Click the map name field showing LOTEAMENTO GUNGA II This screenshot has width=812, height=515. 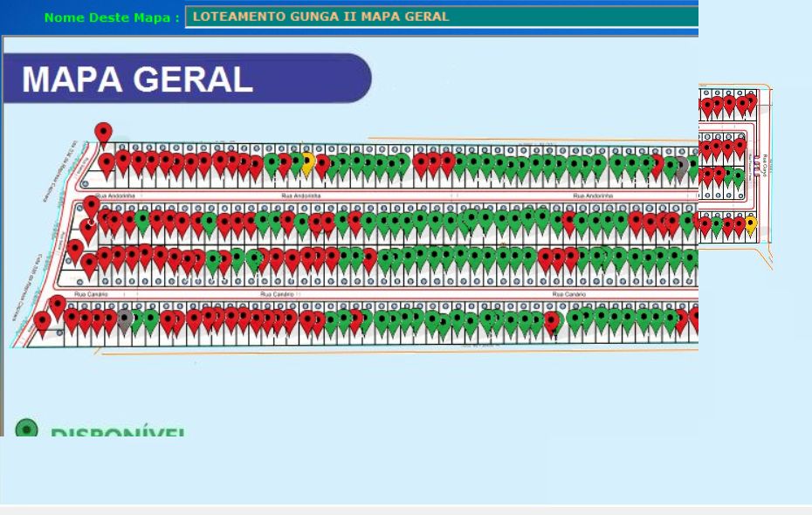click(x=441, y=17)
